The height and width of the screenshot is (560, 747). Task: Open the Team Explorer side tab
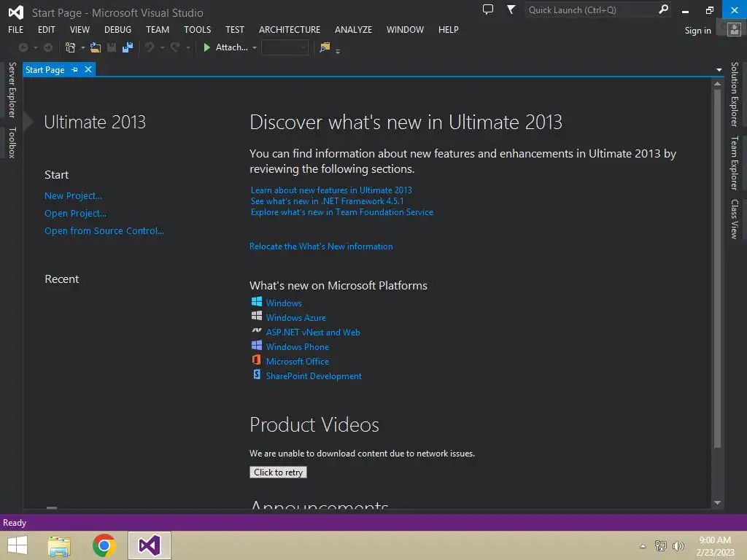[734, 163]
